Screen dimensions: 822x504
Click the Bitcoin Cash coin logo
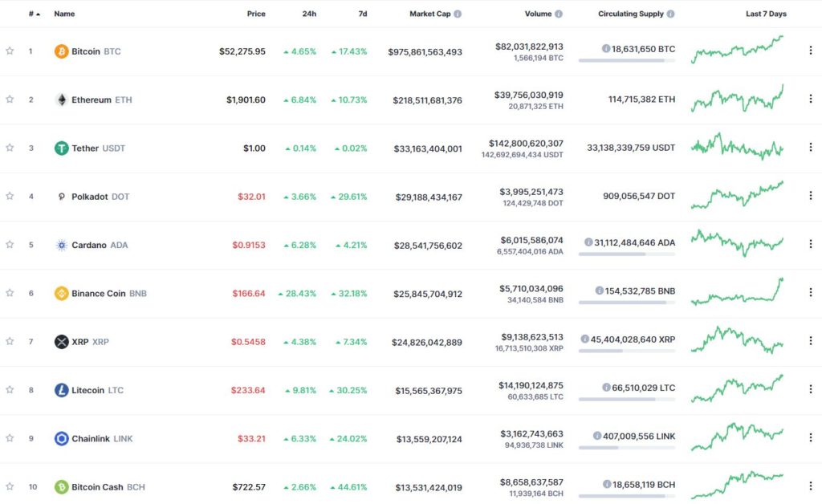pyautogui.click(x=61, y=486)
